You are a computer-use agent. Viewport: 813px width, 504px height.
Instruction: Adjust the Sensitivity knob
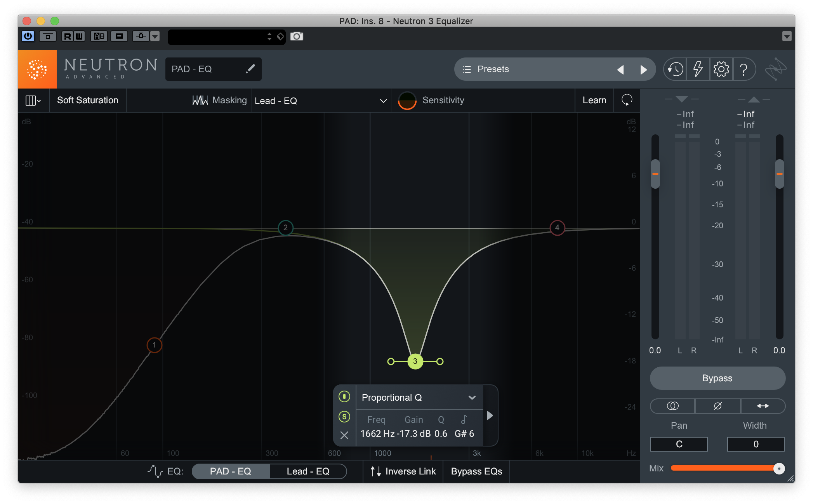(407, 101)
